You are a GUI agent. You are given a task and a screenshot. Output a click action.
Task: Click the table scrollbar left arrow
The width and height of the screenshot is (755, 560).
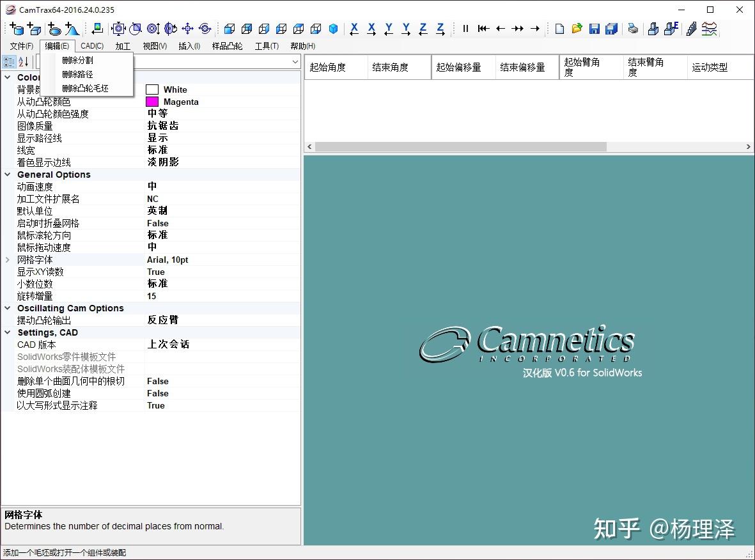[309, 146]
